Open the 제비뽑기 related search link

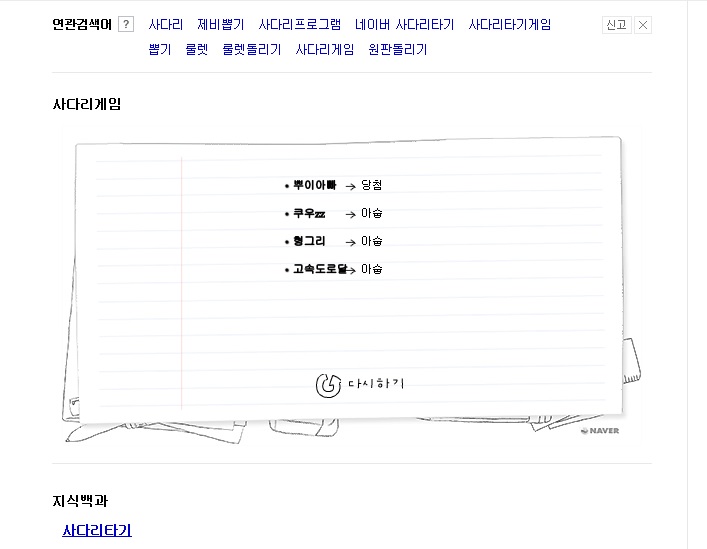220,25
